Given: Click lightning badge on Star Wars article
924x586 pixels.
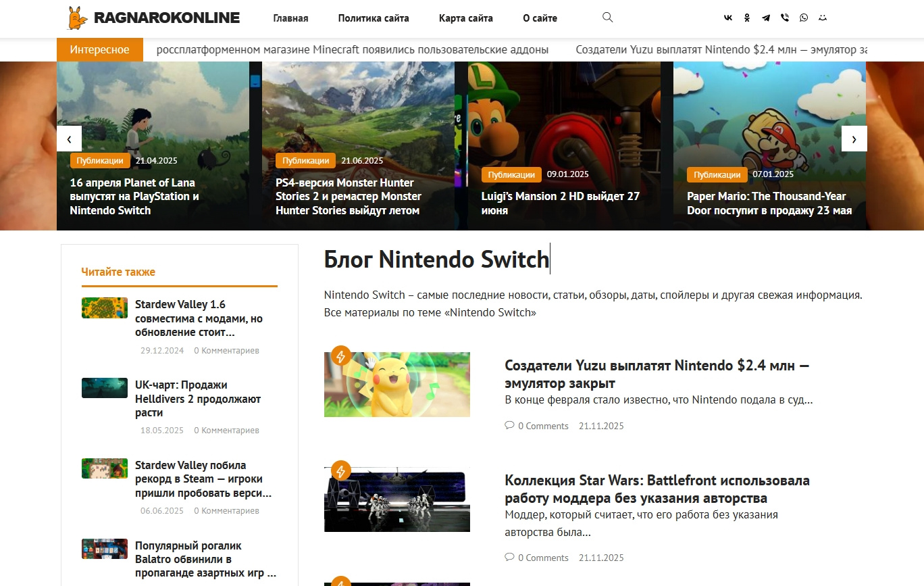Looking at the screenshot, I should tap(341, 470).
